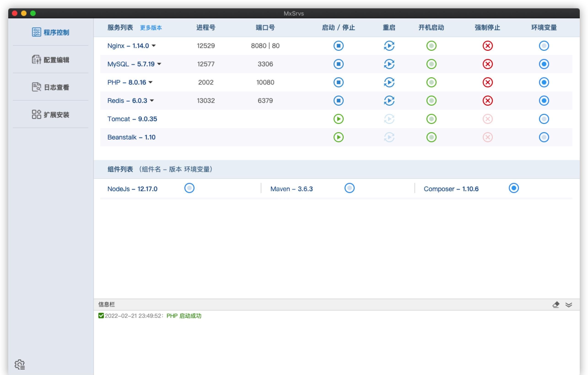Toggle Beanstalk start-on-boot option
This screenshot has height=375, width=588.
[432, 137]
